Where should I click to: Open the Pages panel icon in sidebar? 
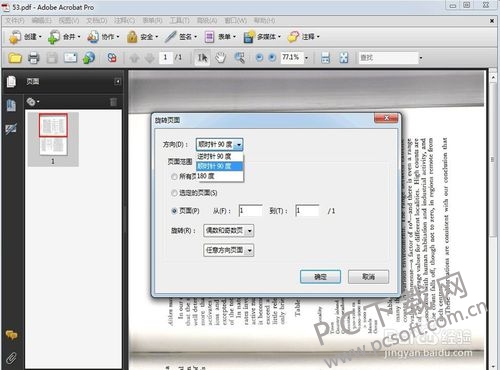point(11,82)
